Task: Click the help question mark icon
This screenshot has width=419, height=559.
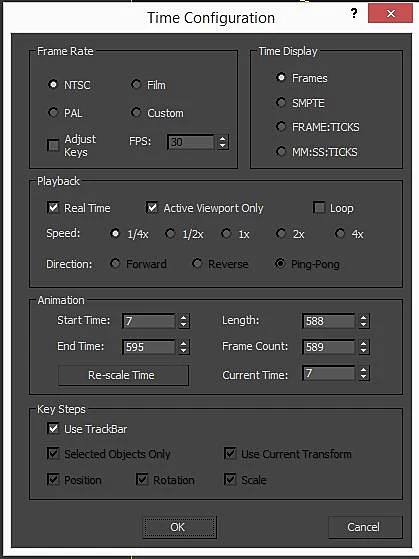Action: coord(354,14)
